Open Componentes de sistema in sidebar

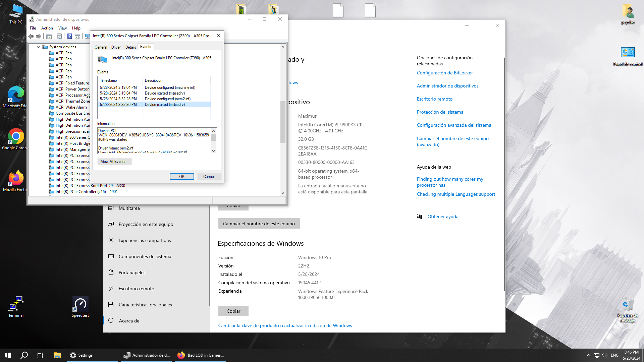click(145, 256)
